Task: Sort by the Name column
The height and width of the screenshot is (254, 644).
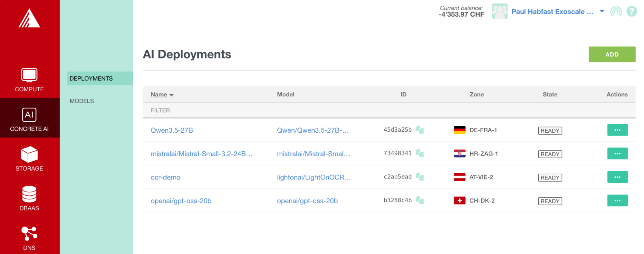Action: (x=162, y=95)
